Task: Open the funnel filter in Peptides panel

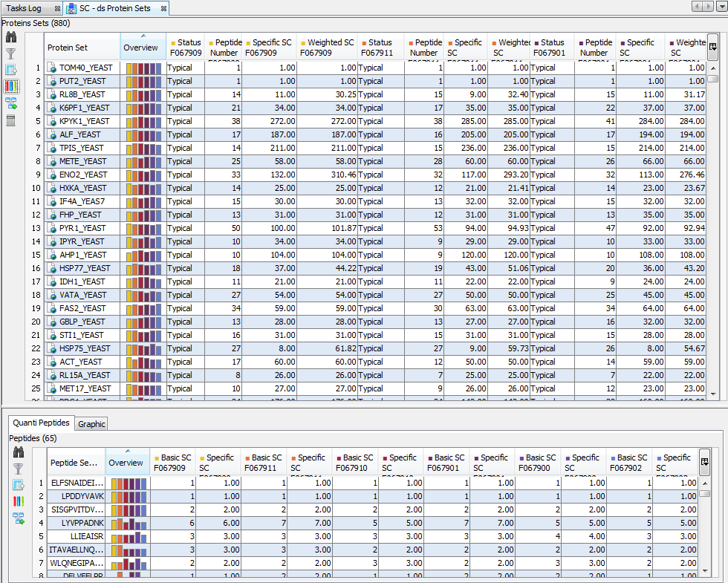Action: (x=19, y=469)
